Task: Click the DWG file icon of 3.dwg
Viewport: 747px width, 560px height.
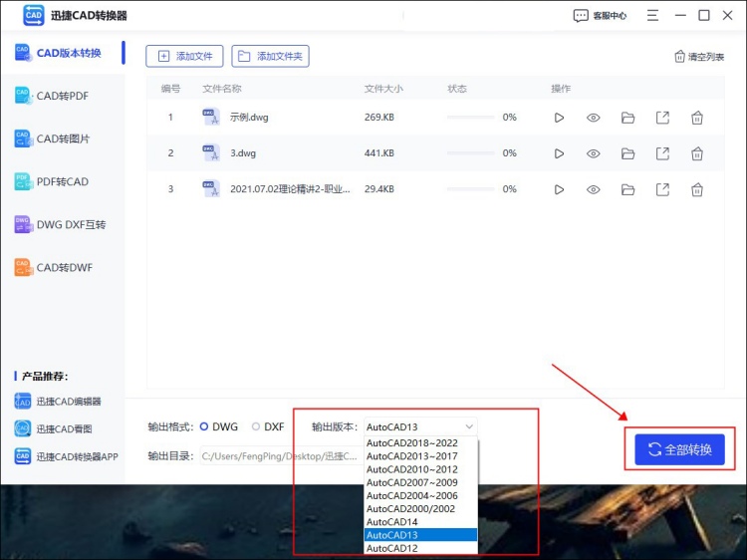Action: pyautogui.click(x=210, y=153)
